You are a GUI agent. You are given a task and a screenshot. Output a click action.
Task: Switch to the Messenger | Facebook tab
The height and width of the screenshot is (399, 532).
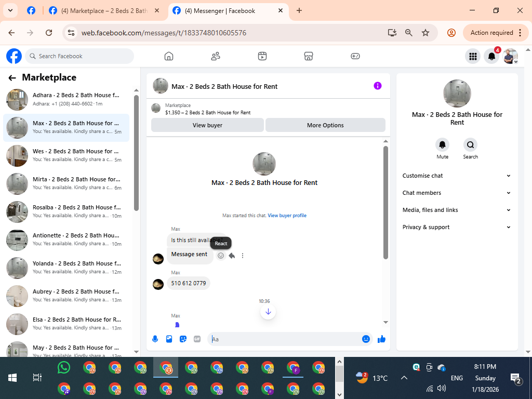228,10
